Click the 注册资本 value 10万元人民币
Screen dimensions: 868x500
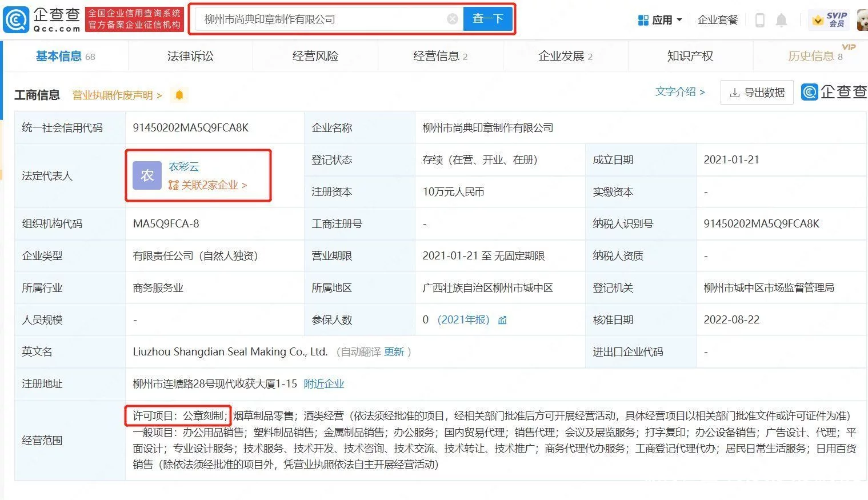(454, 192)
